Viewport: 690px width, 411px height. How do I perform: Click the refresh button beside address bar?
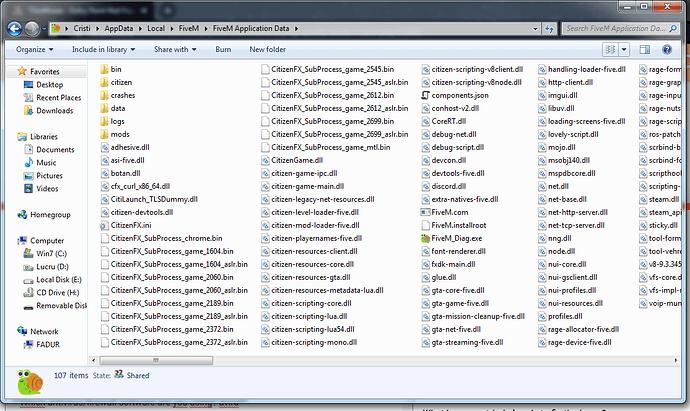tap(549, 29)
